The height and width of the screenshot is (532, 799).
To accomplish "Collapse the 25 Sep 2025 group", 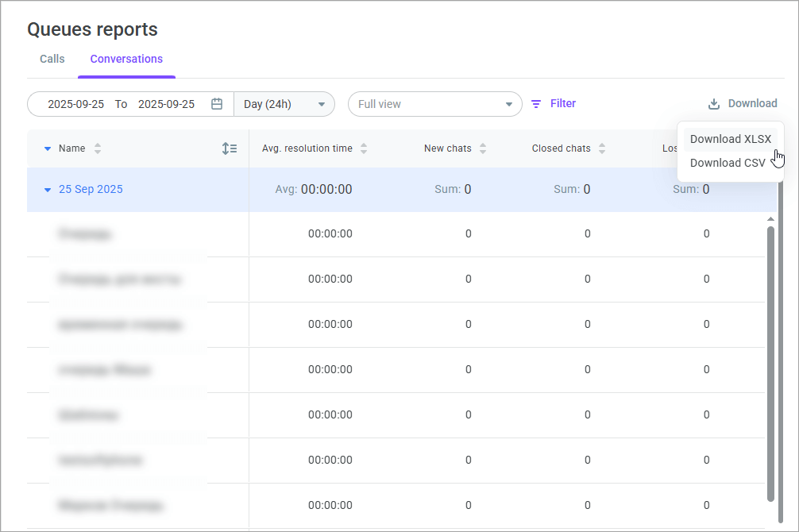I will 48,190.
